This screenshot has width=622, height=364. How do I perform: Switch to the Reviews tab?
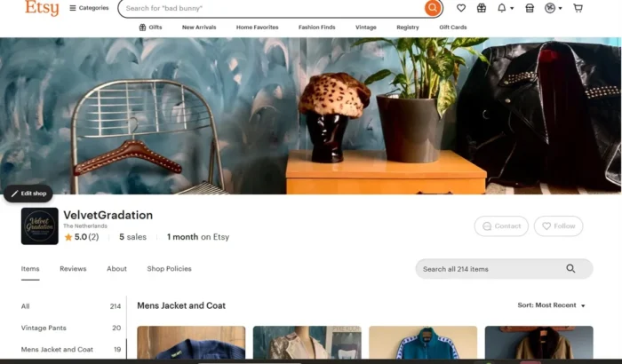click(x=73, y=269)
